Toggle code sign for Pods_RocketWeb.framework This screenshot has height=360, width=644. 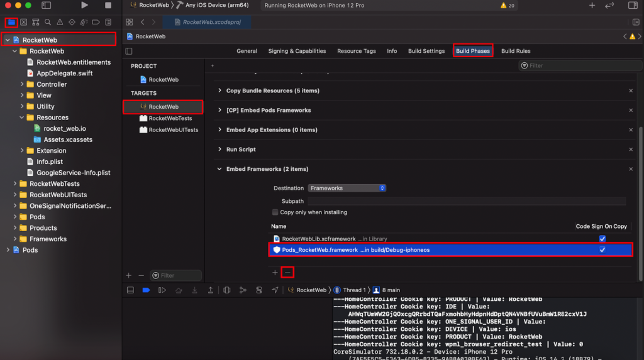pyautogui.click(x=602, y=250)
